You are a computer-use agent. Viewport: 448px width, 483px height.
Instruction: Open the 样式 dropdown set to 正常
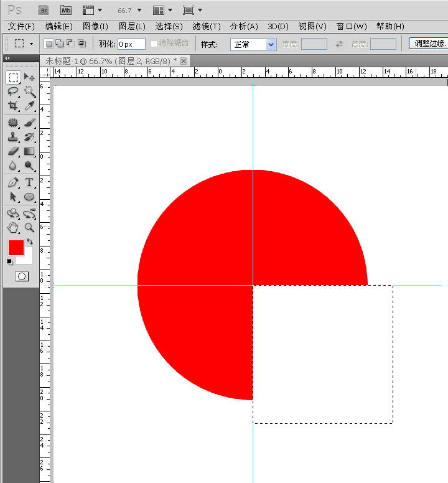tap(253, 44)
